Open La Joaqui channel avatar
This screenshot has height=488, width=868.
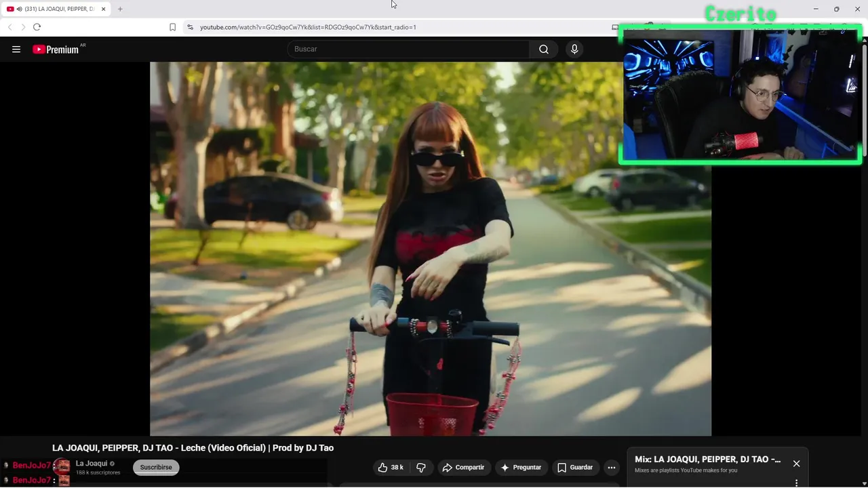62,466
